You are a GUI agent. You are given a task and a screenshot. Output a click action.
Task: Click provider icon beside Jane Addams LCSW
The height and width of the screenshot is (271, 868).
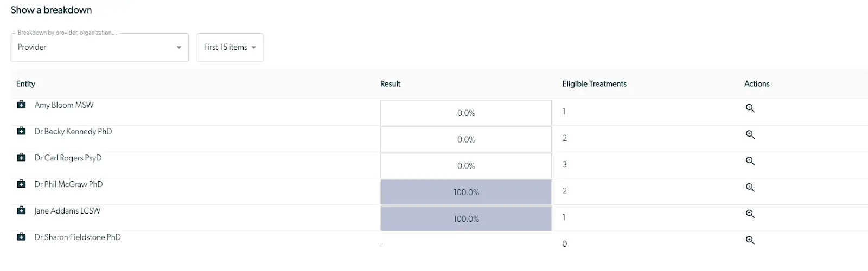pyautogui.click(x=21, y=210)
